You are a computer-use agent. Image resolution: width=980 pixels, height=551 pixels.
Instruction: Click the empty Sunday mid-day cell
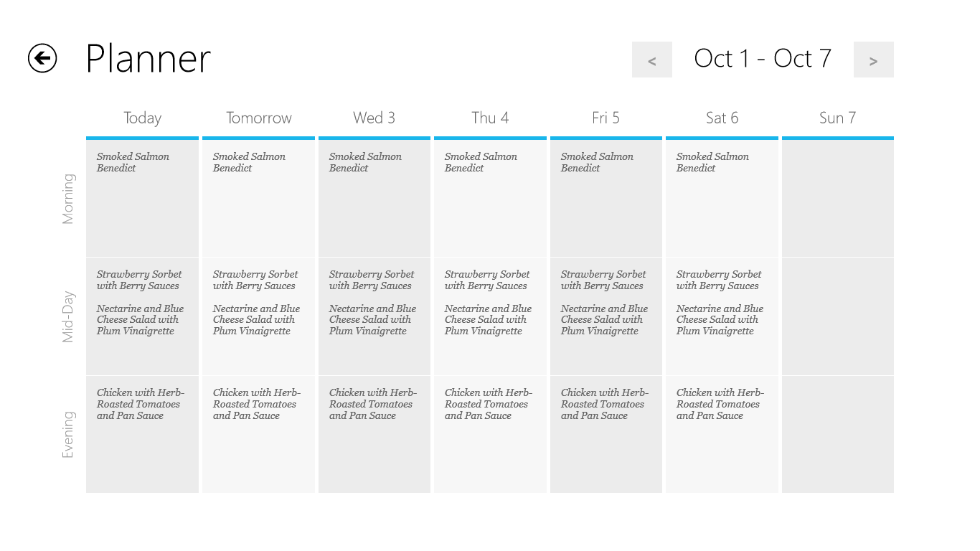click(837, 316)
